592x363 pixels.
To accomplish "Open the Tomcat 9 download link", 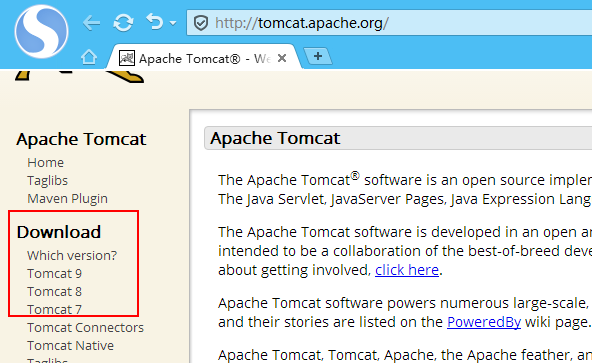I will (54, 273).
